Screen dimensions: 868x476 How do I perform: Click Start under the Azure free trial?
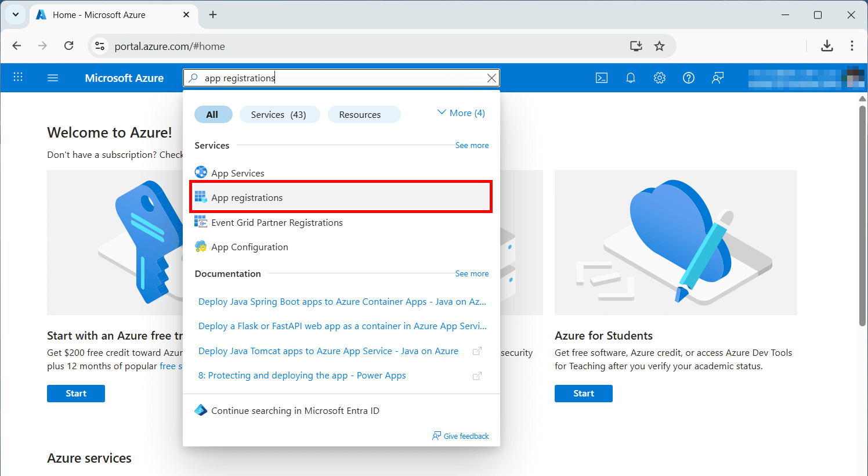click(75, 393)
